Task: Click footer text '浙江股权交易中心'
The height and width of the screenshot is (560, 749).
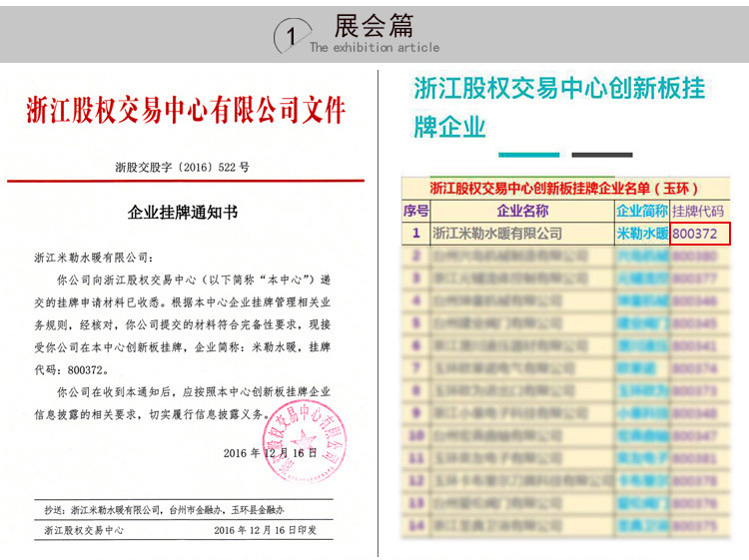Action: click(84, 530)
